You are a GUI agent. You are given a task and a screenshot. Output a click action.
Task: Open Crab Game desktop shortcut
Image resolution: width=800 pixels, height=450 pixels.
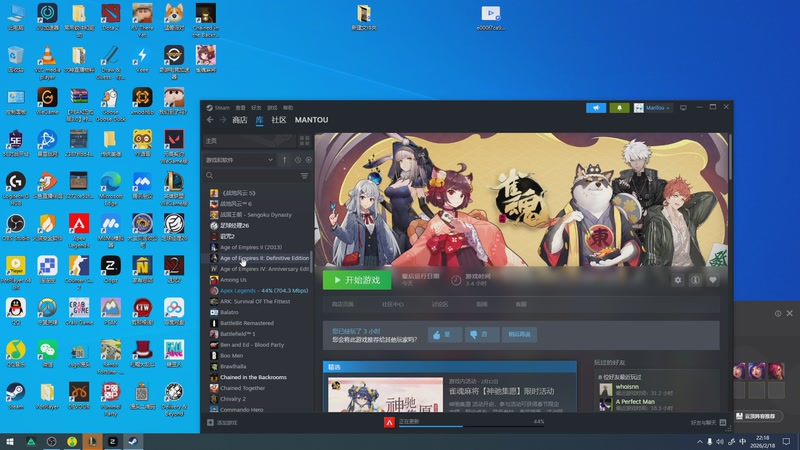click(x=79, y=312)
